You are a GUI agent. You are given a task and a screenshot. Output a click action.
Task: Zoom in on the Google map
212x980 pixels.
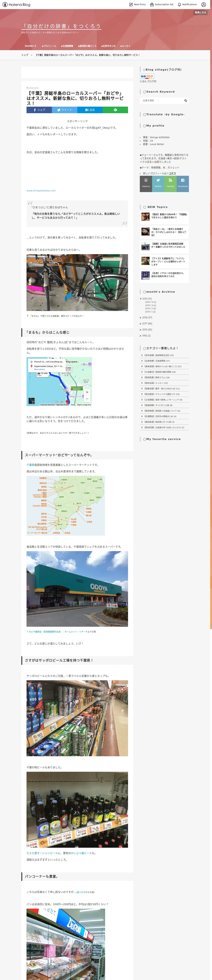(87, 392)
